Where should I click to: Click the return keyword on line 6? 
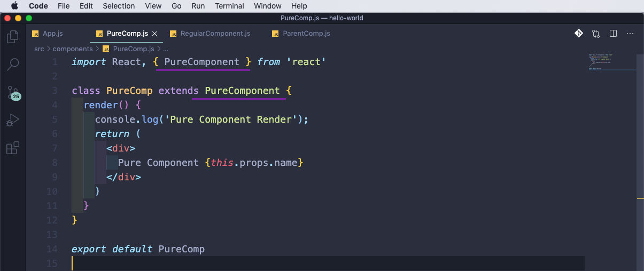pyautogui.click(x=112, y=134)
